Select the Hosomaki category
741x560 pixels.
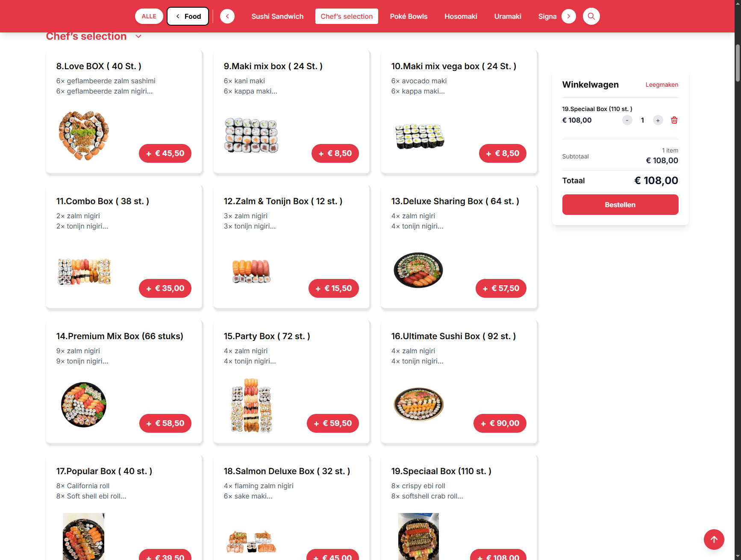click(461, 16)
